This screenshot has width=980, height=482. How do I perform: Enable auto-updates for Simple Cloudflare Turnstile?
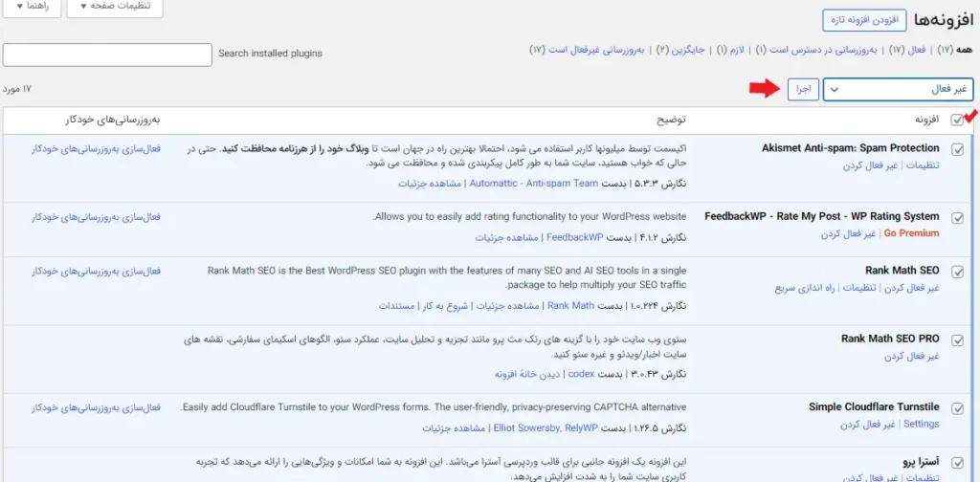click(96, 407)
